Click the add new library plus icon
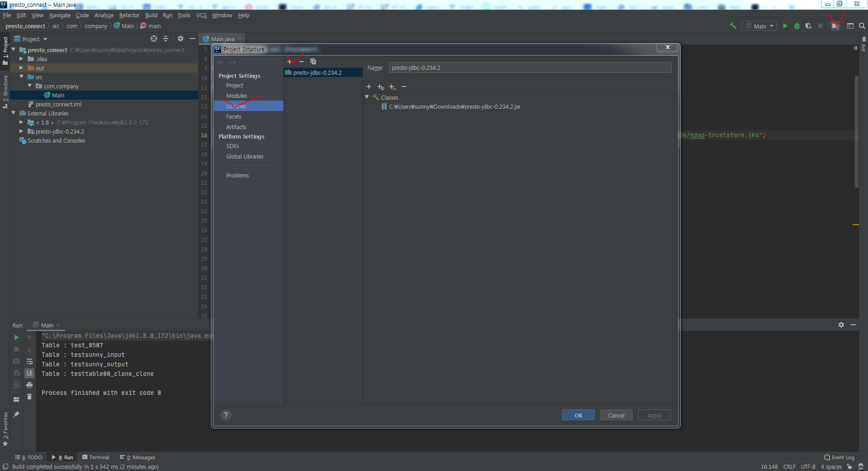Viewport: 868px width, 471px height. (290, 62)
